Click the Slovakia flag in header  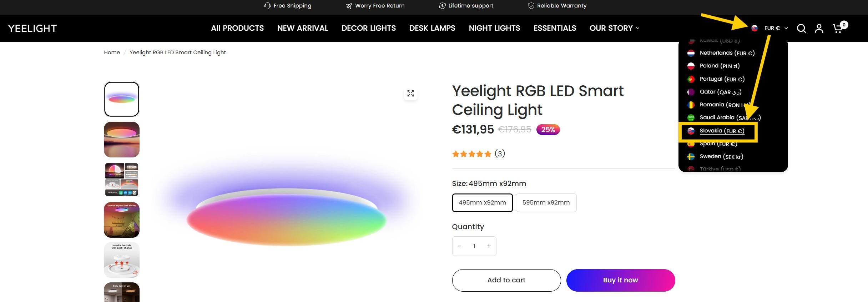coord(755,28)
